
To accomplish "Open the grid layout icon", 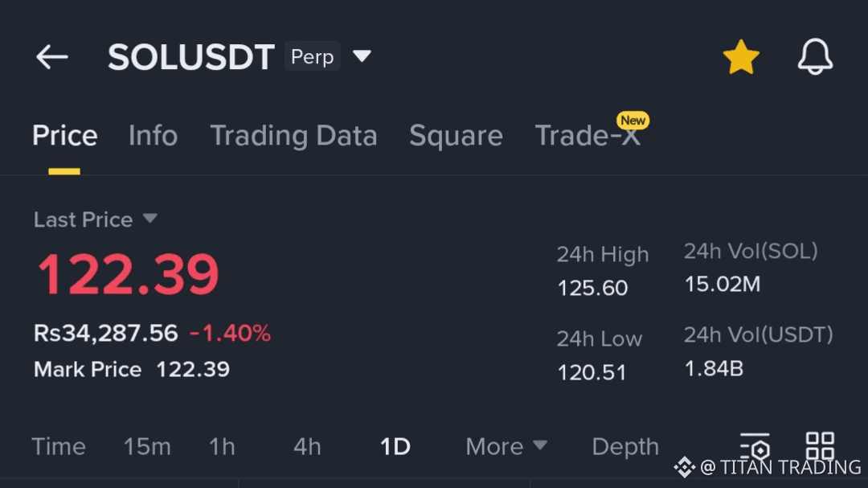I will click(x=820, y=446).
